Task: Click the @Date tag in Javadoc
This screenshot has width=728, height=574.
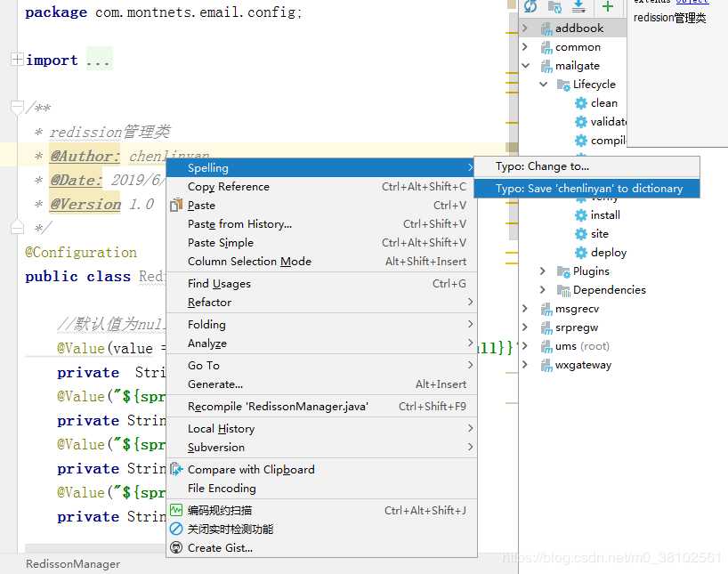Action: click(x=77, y=180)
